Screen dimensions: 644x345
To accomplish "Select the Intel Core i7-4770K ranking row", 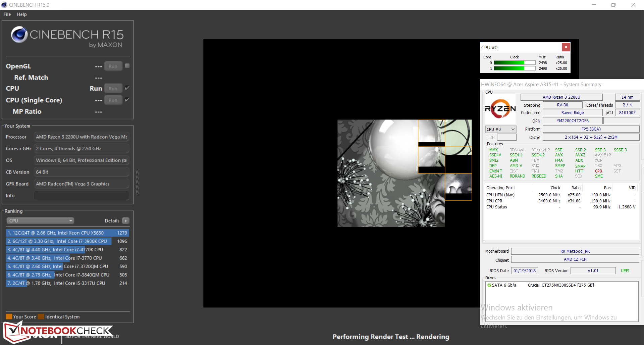I will pyautogui.click(x=67, y=249).
